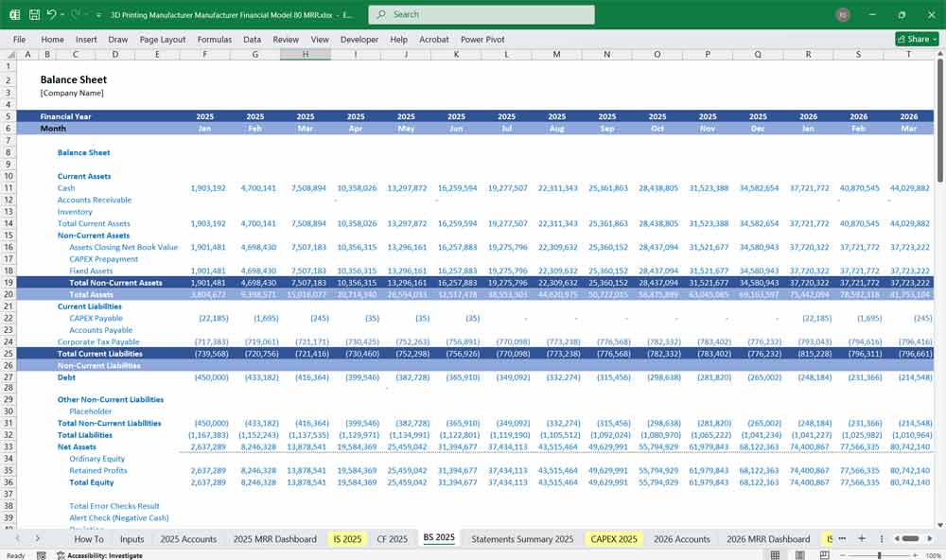Select the Balance Sheet title cell
The height and width of the screenshot is (560, 946).
[x=73, y=79]
